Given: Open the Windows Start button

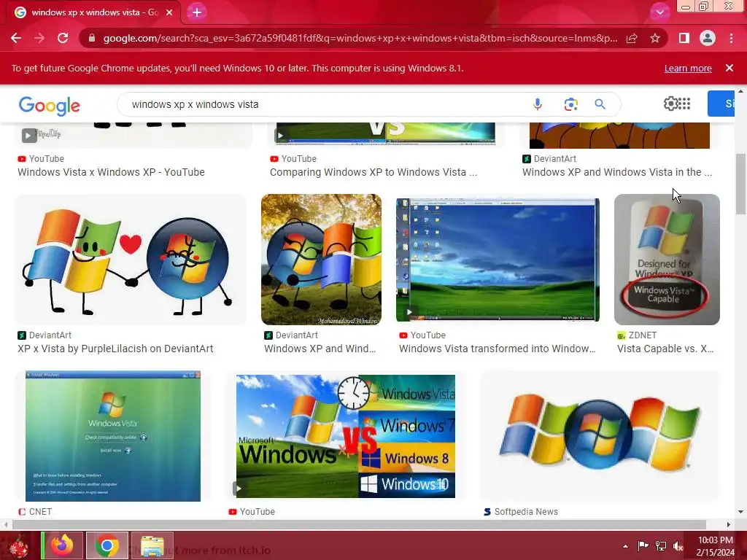Looking at the screenshot, I should tap(18, 545).
